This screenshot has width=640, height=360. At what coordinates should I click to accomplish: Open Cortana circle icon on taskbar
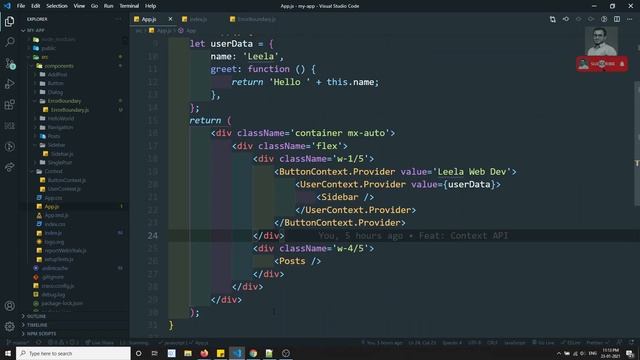pyautogui.click(x=138, y=353)
